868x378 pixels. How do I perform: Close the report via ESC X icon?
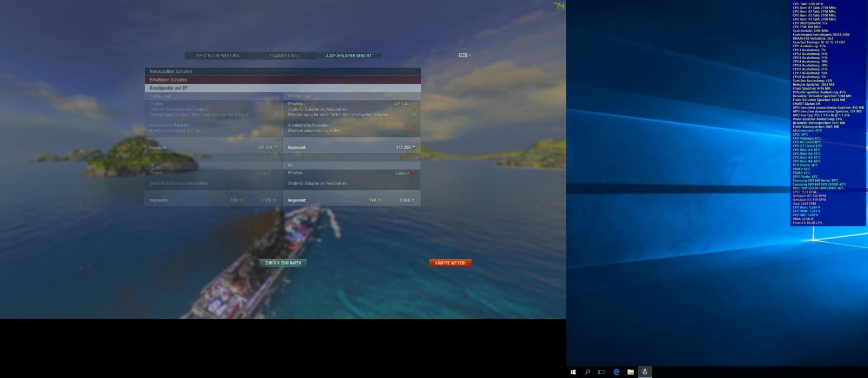[x=465, y=55]
